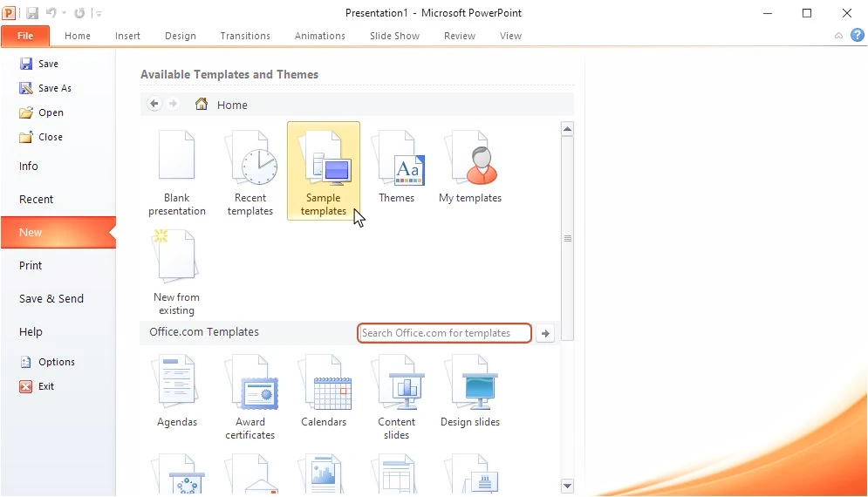Screen dimensions: 868x497
Task: Click the template list scroll up arrow
Action: click(x=567, y=129)
